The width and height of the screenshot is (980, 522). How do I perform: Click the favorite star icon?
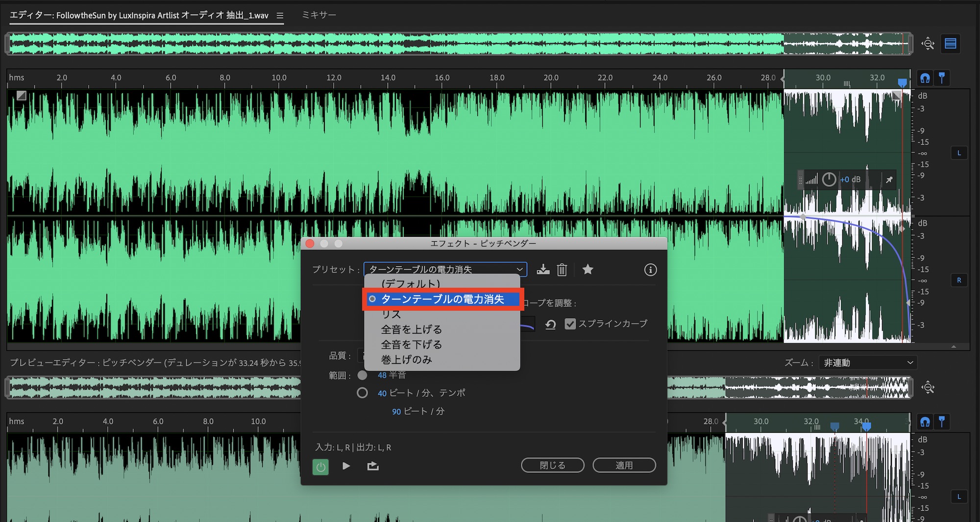[588, 270]
